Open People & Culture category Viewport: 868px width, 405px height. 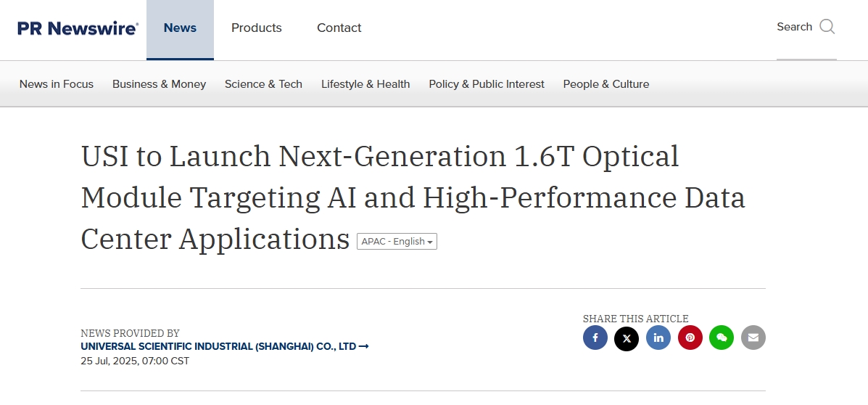(x=606, y=84)
